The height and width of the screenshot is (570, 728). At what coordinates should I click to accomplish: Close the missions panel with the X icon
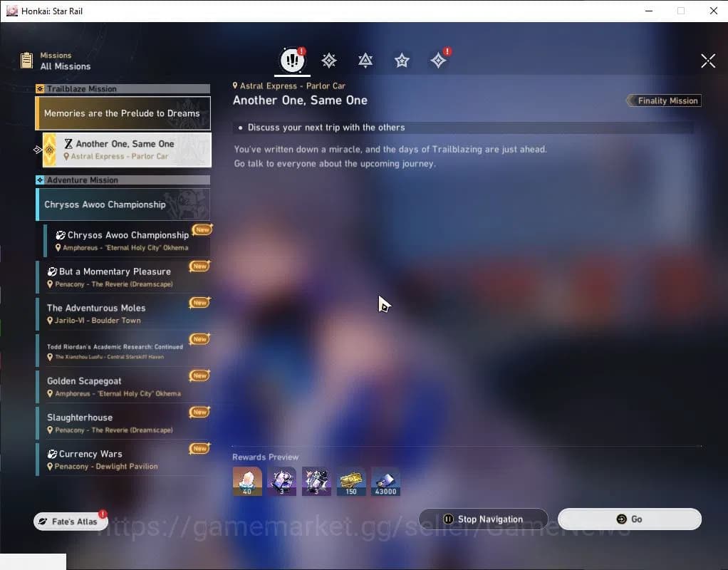pos(708,61)
